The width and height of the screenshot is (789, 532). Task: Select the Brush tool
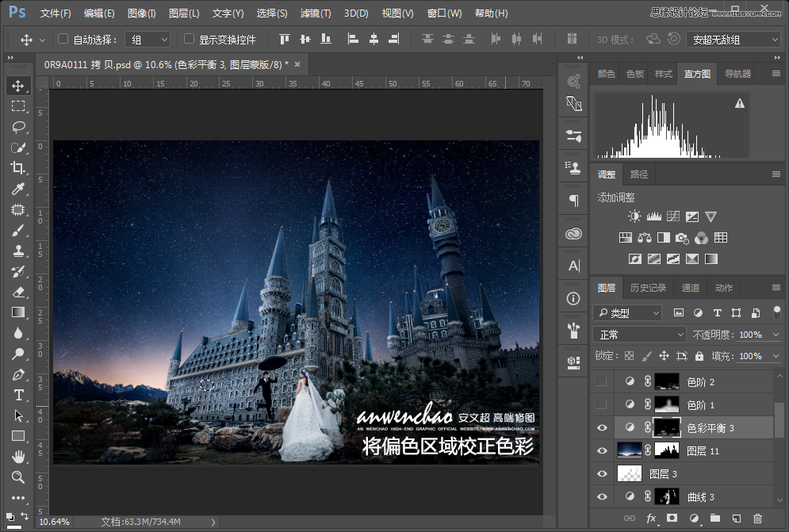pyautogui.click(x=18, y=231)
